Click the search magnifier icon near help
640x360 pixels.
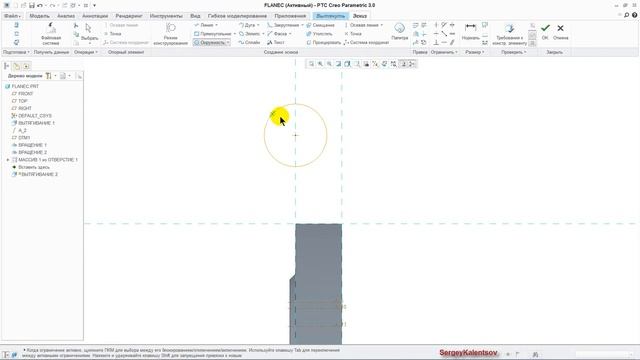click(x=627, y=15)
